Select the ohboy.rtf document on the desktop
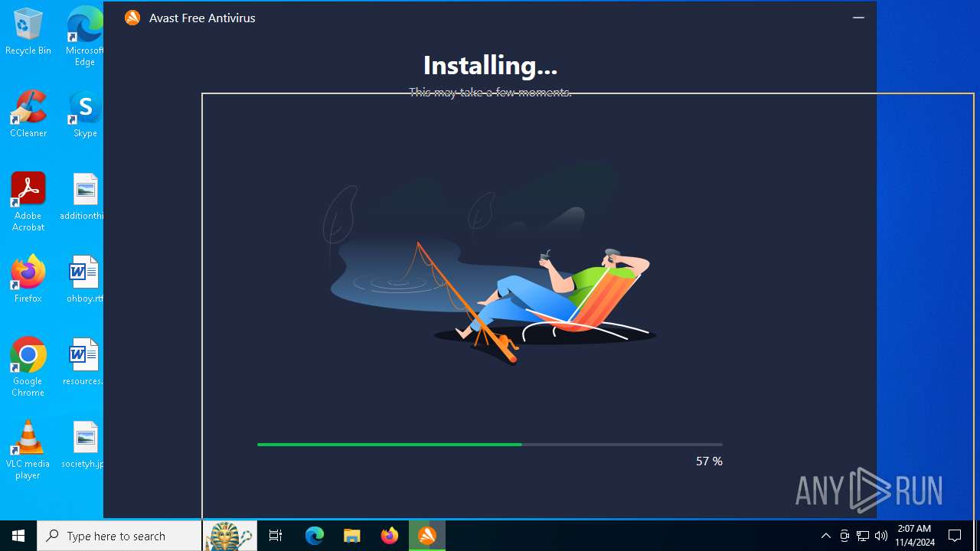This screenshot has width=980, height=551. tap(83, 279)
